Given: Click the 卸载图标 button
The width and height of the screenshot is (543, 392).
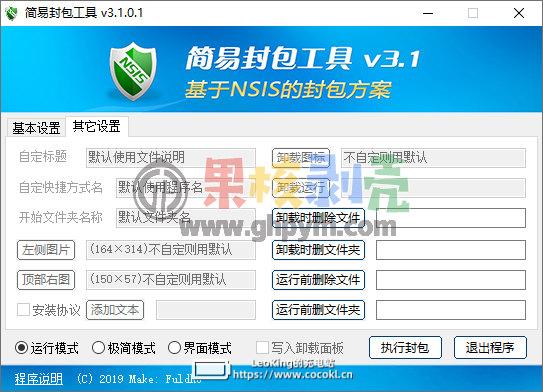Looking at the screenshot, I should coord(301,158).
